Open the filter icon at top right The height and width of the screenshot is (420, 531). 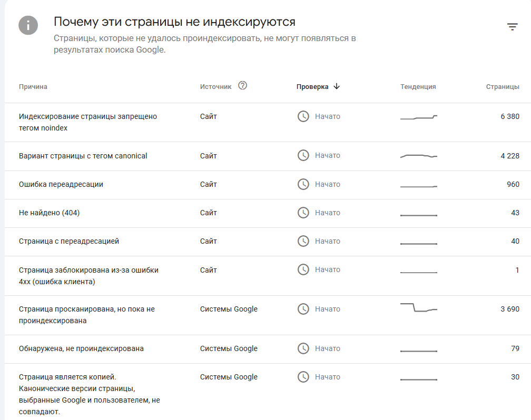click(513, 27)
